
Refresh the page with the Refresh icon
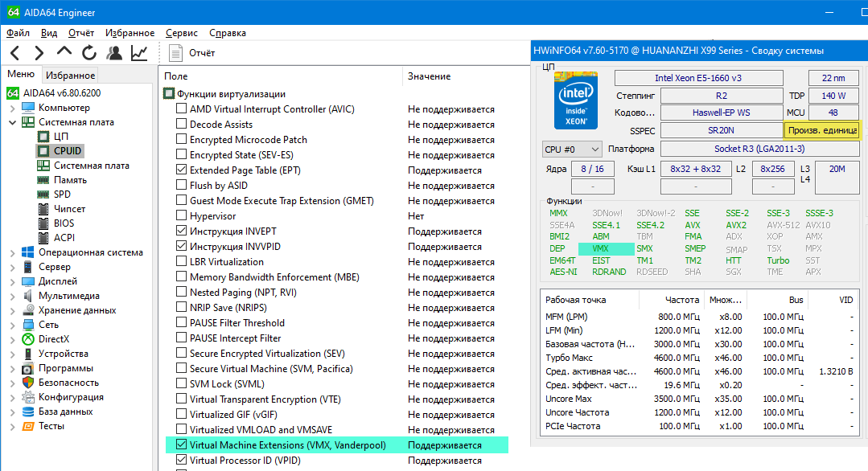(89, 53)
